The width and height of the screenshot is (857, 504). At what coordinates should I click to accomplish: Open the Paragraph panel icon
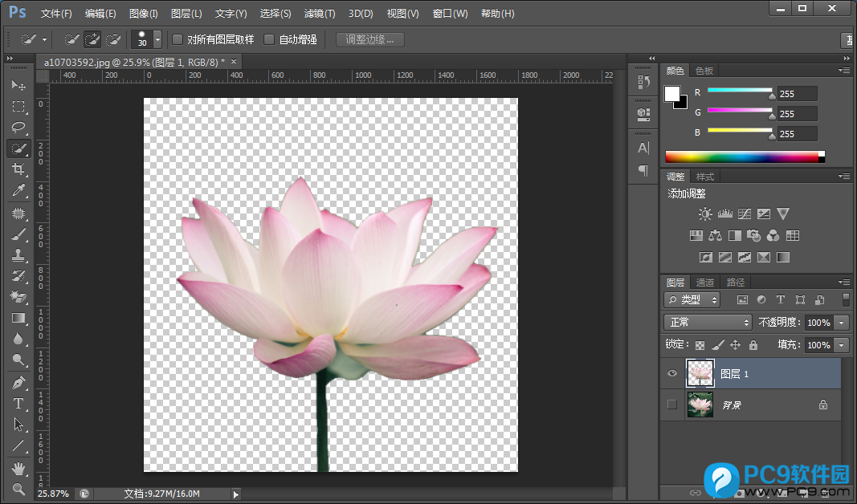tap(643, 170)
